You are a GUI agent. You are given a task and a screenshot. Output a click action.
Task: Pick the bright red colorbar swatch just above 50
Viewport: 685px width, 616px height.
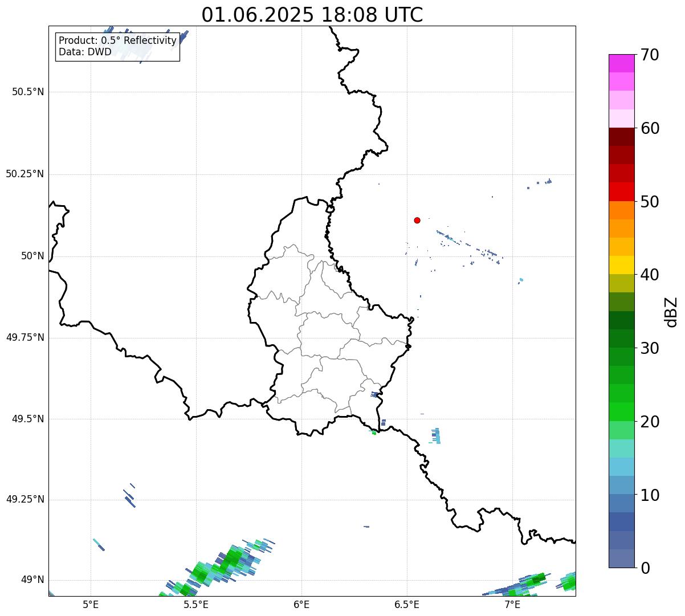click(x=621, y=191)
